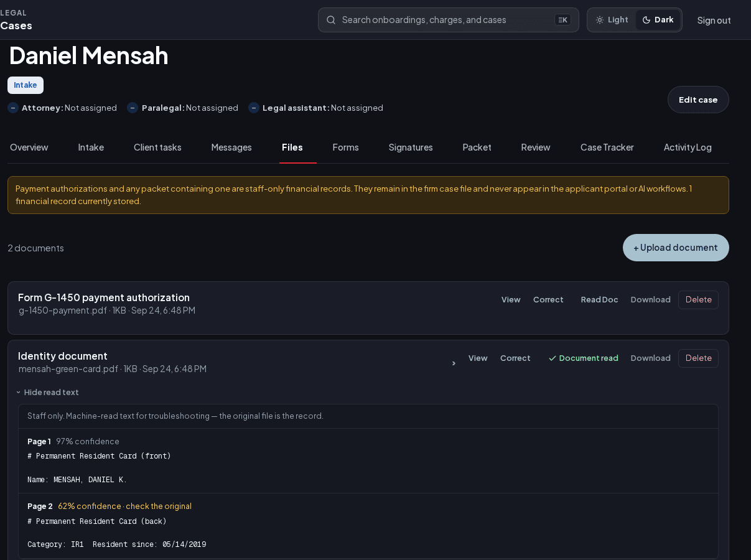751x560 pixels.
Task: Click the 'Category: IR1 Resident since: 05/14/2019' line
Action: [116, 544]
